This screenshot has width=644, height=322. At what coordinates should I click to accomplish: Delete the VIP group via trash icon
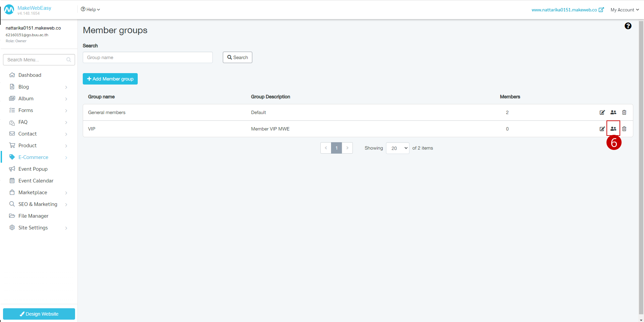tap(624, 128)
